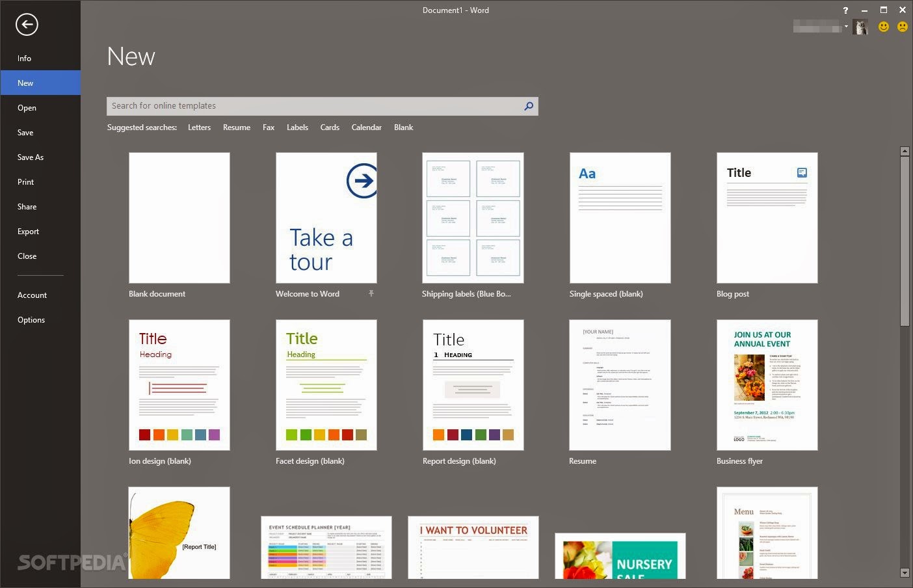
Task: Select the Blog post template
Action: click(x=767, y=218)
